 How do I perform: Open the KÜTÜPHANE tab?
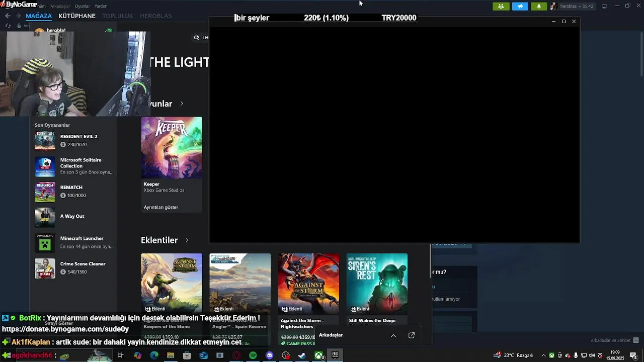[77, 16]
